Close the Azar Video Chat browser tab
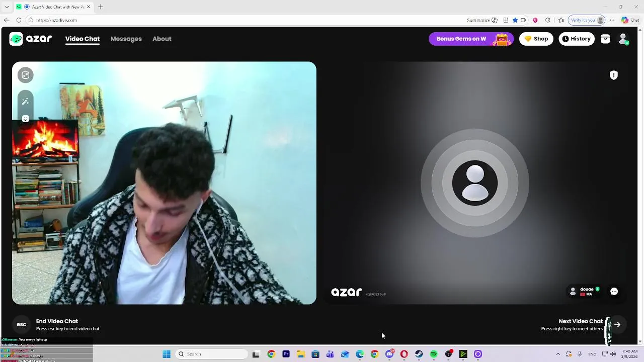Viewport: 644px width, 362px height. pos(89,7)
